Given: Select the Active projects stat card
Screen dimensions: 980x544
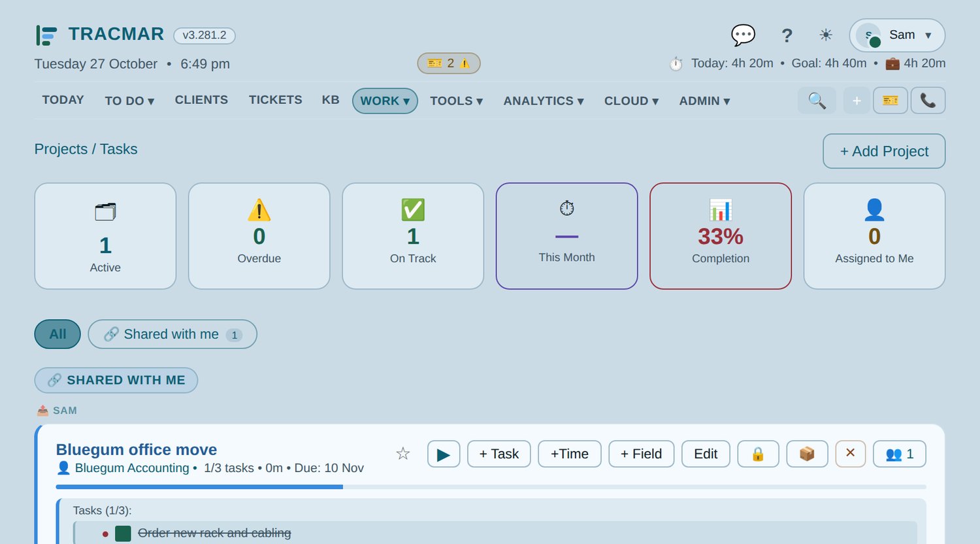Looking at the screenshot, I should 105,236.
